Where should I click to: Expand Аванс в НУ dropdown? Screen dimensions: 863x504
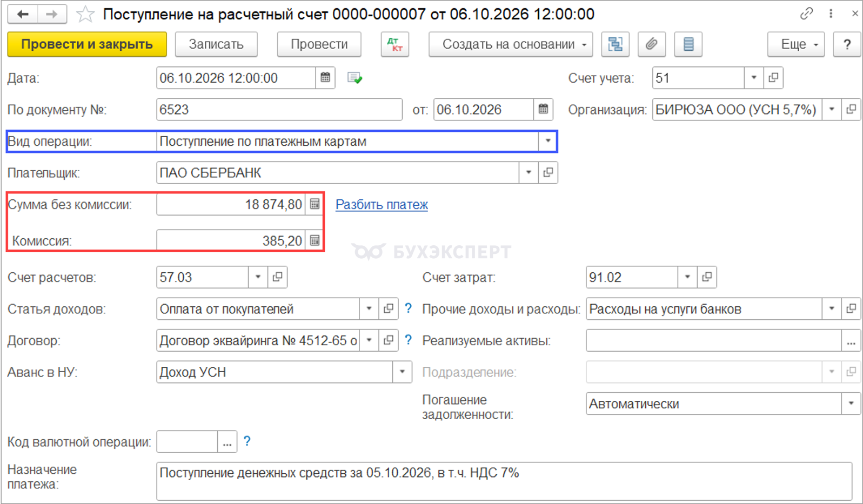point(402,372)
